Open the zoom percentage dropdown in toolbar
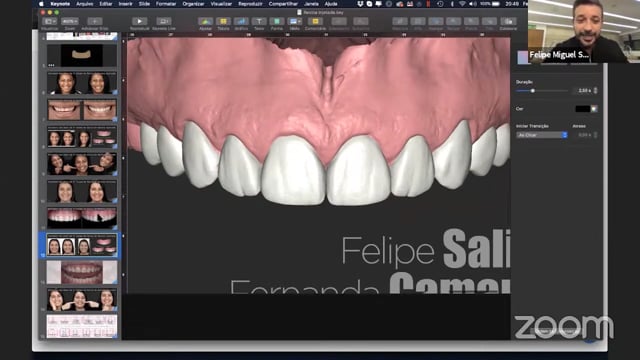 click(70, 21)
